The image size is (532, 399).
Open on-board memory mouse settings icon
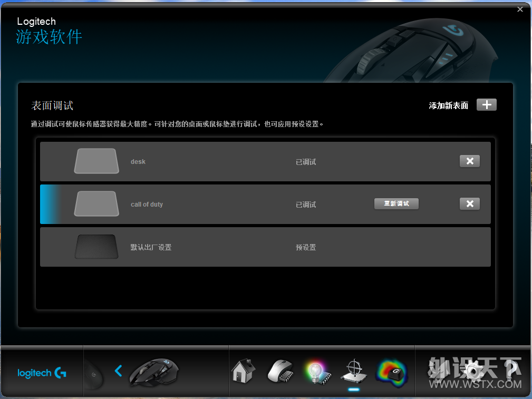[280, 371]
